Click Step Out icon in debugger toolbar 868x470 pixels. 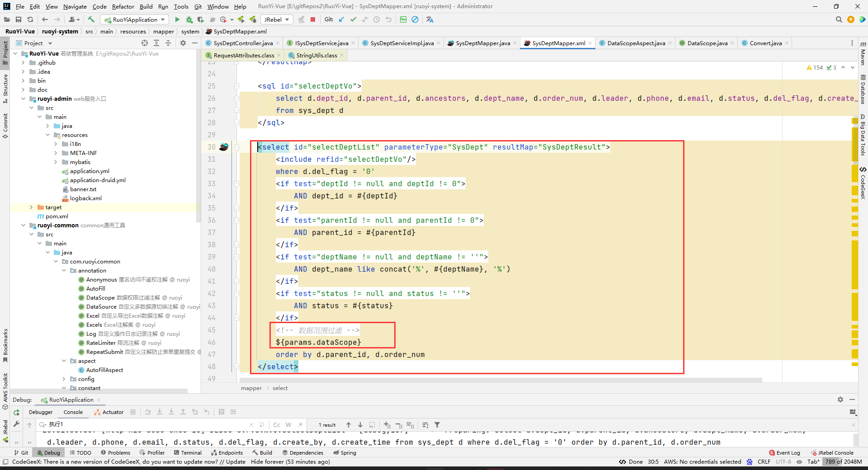(183, 412)
